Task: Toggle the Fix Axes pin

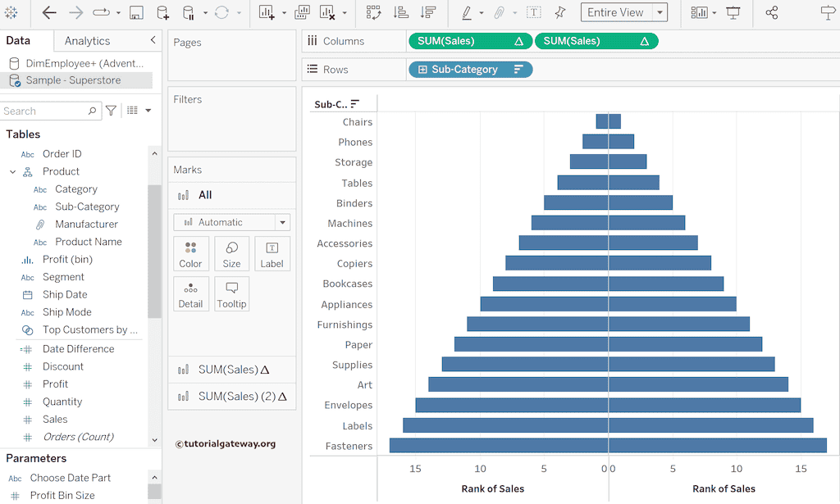Action: tap(560, 12)
